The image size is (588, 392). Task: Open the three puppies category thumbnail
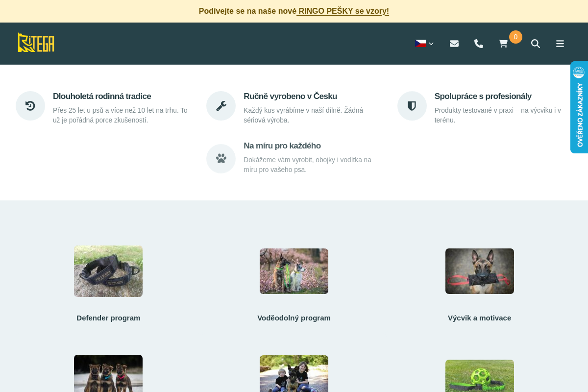click(108, 373)
